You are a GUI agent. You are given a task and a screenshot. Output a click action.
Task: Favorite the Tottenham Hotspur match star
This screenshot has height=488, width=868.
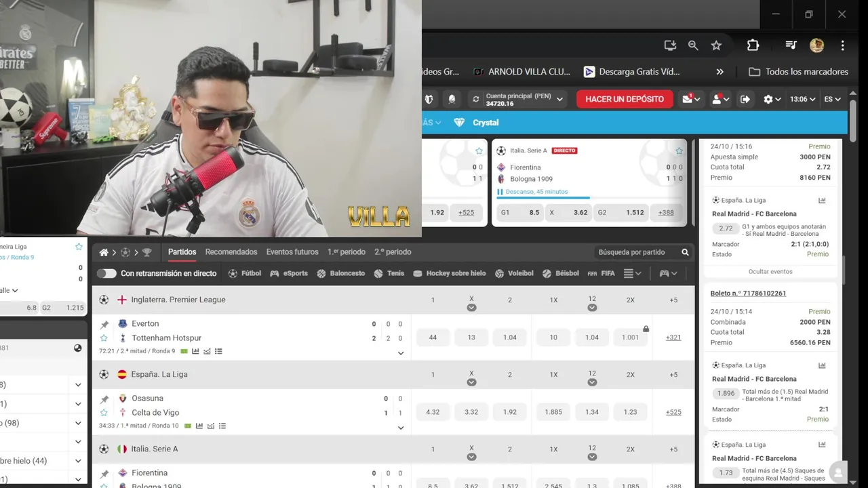pos(104,338)
